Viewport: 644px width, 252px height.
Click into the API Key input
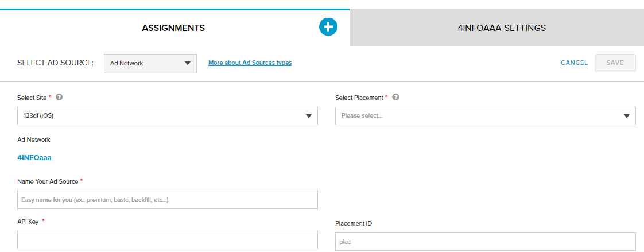pos(168,240)
